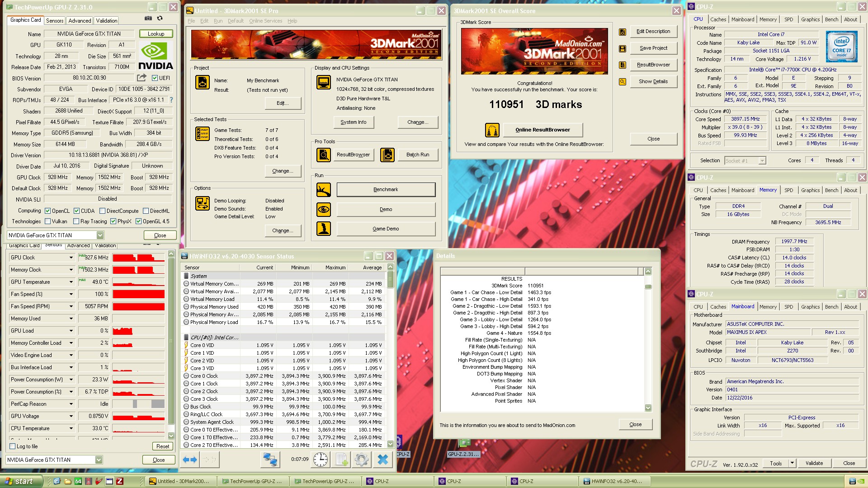This screenshot has height=488, width=868.
Task: Click Reset button in GPU-Z sensors
Action: click(163, 446)
